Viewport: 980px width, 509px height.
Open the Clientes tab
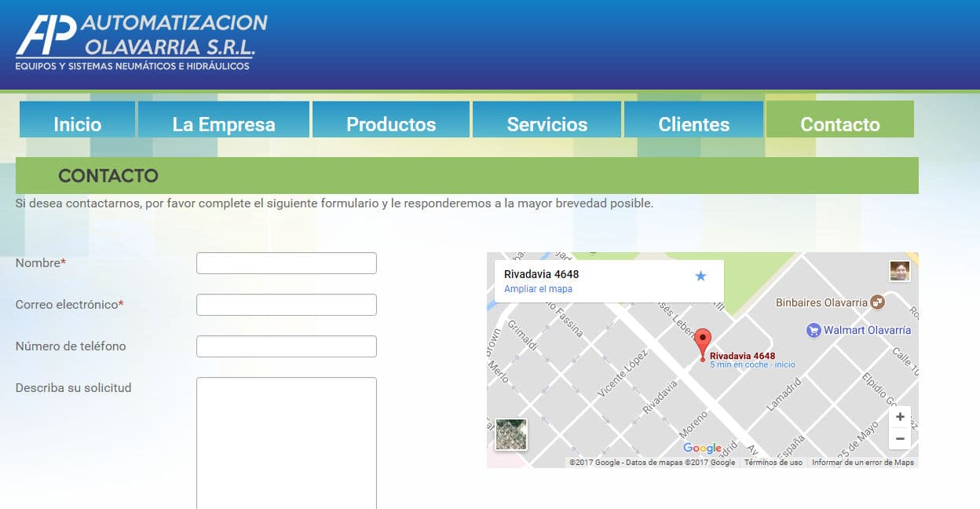click(693, 119)
